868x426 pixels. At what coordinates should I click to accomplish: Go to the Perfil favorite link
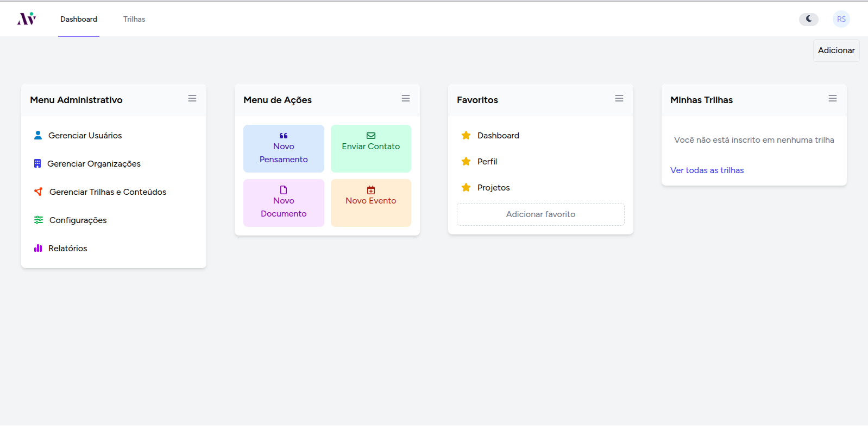click(x=487, y=162)
